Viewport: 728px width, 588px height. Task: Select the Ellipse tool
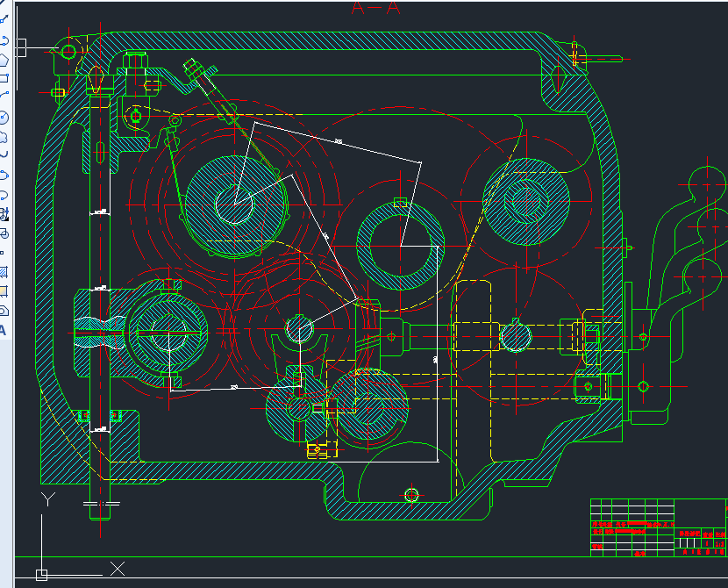coord(4,176)
